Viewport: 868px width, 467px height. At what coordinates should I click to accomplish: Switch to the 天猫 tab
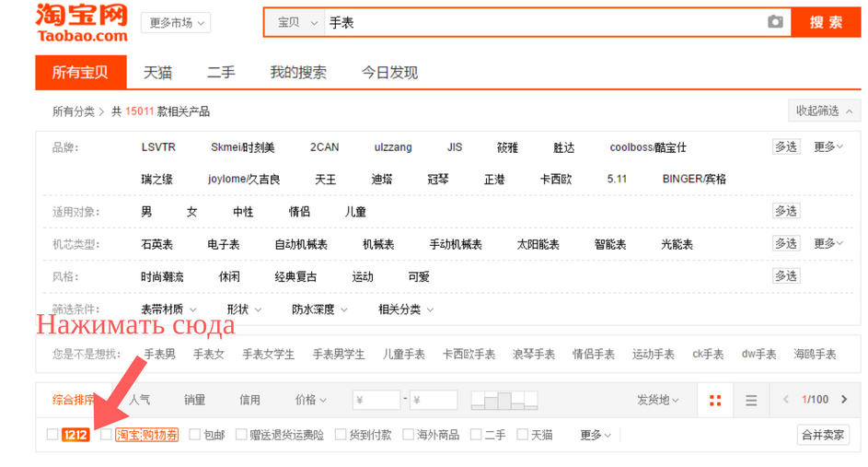coord(157,73)
